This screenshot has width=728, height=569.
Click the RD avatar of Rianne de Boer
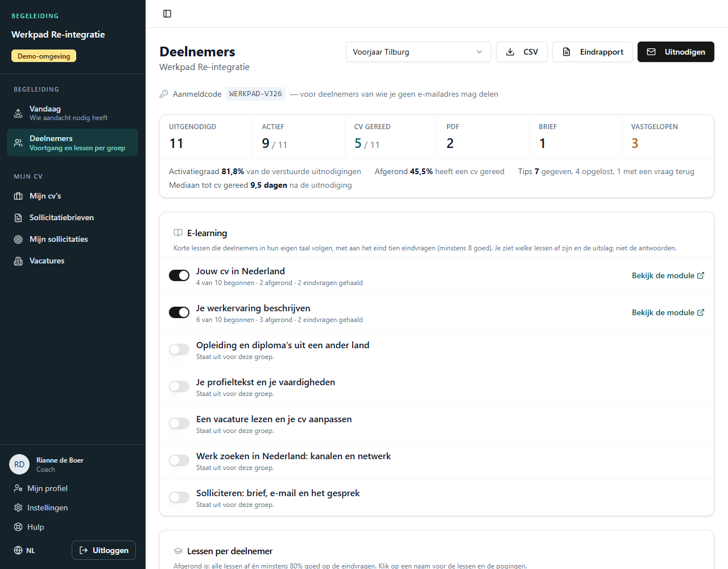(x=19, y=464)
